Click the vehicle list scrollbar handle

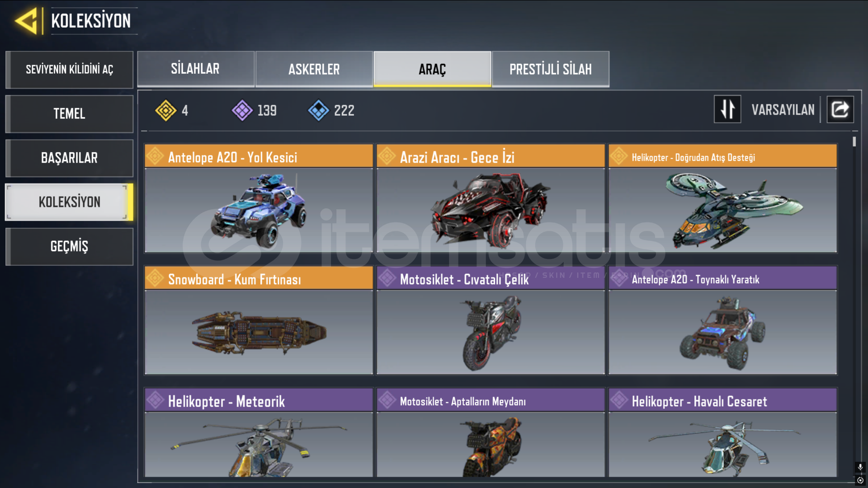pos(854,141)
